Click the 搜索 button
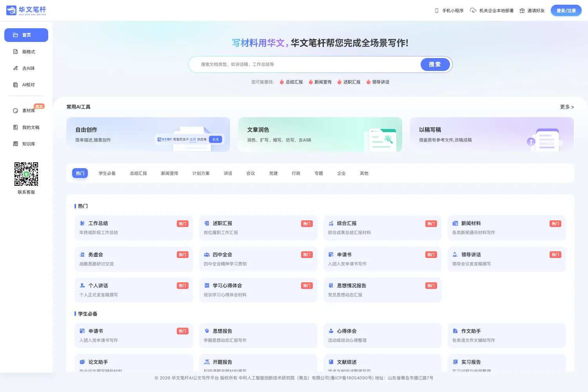Viewport: 588px width, 392px height. (x=435, y=64)
